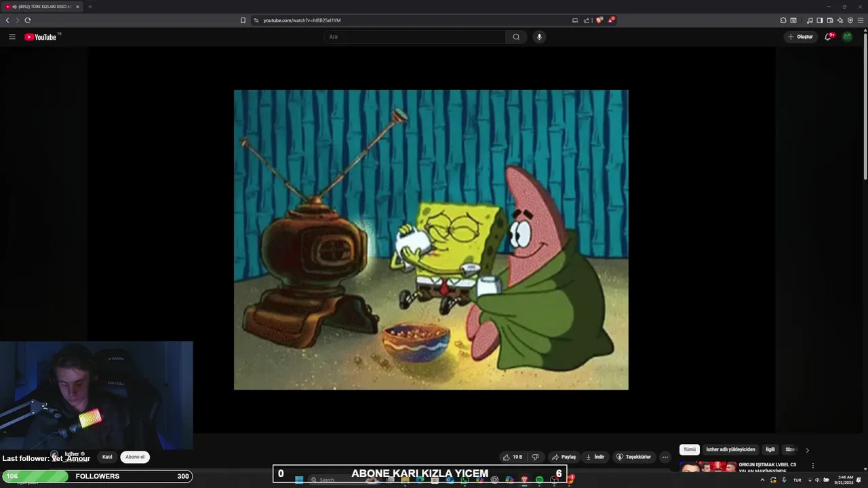Toggle the browser sidebar panel icon
This screenshot has height=488, width=868.
820,20
